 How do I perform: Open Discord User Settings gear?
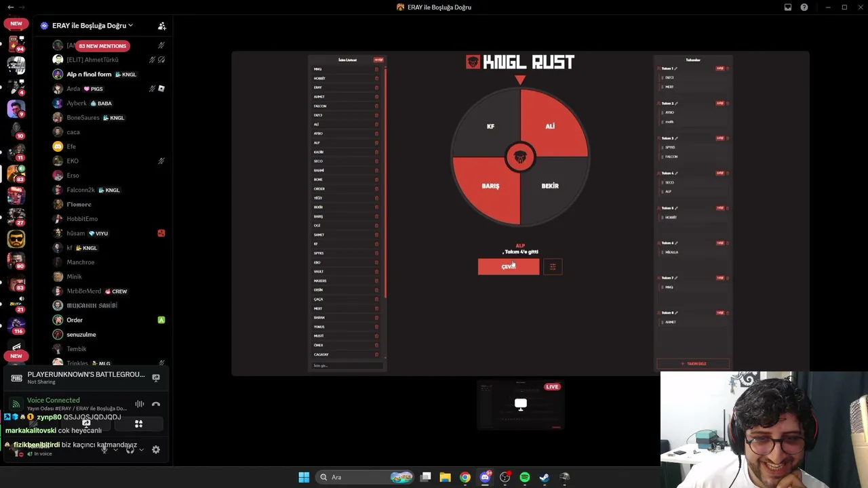point(156,449)
